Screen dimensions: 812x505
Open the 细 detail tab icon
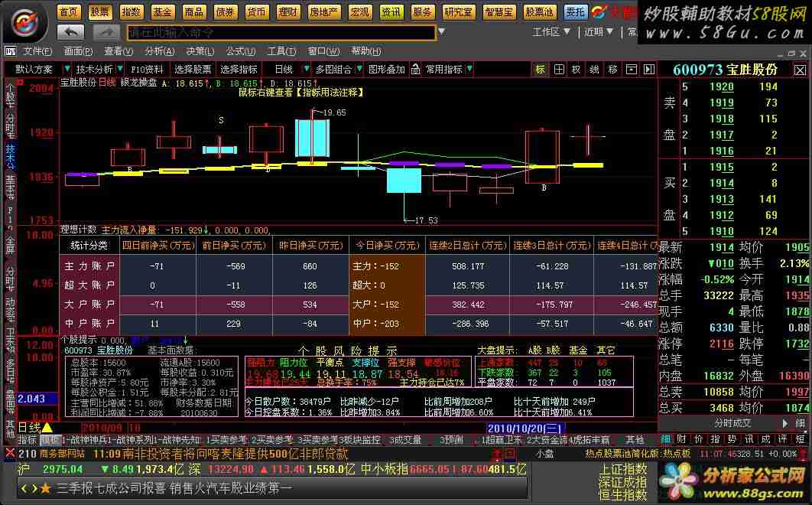pos(665,439)
